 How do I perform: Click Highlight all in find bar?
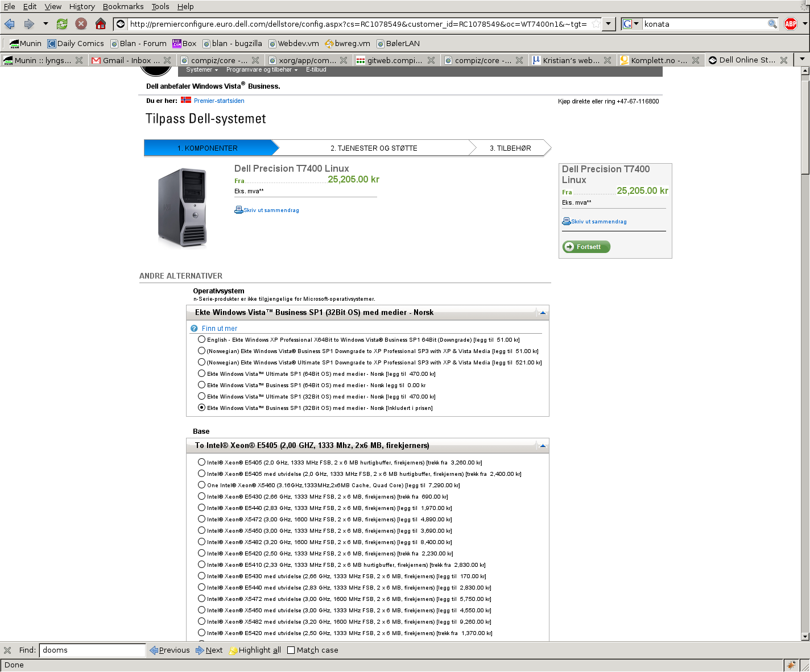[x=255, y=650]
